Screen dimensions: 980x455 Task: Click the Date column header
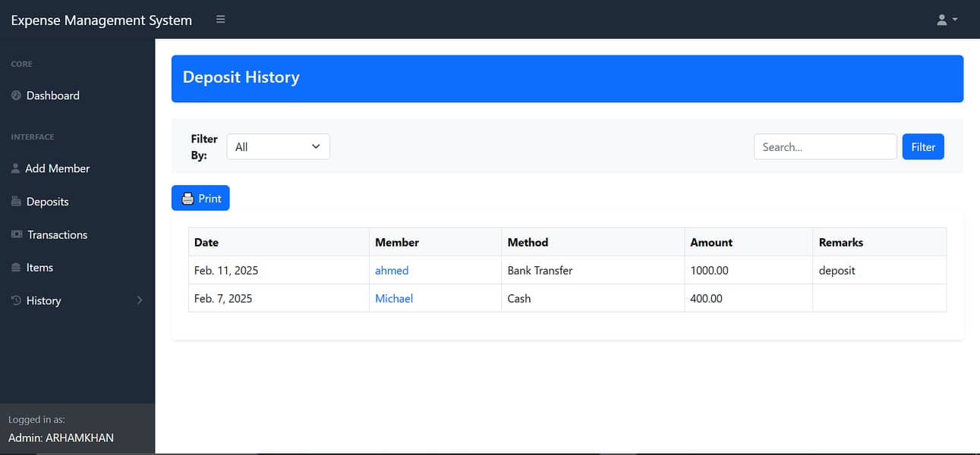click(279, 243)
